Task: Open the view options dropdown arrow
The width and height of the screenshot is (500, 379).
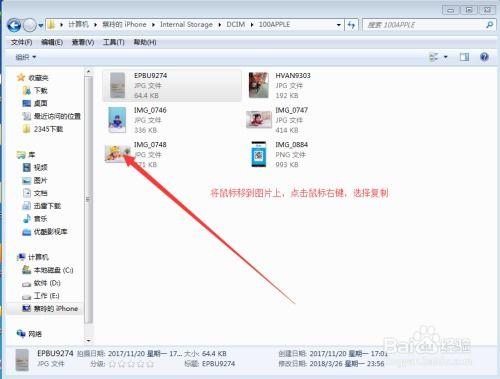Action: click(446, 57)
